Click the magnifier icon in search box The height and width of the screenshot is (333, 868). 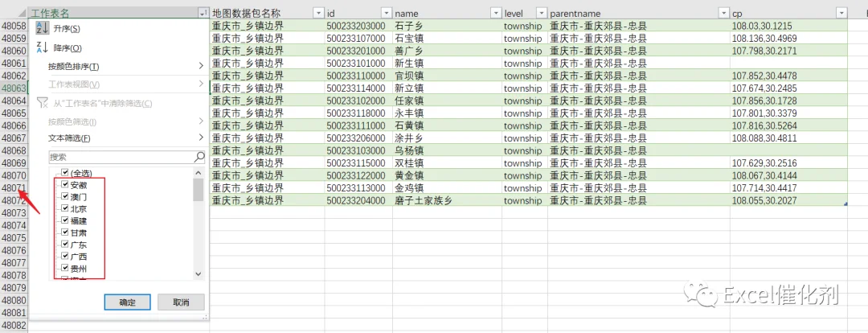pos(199,157)
